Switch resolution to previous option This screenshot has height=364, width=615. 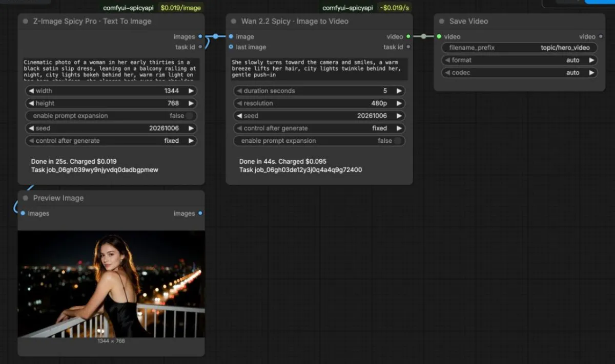tap(239, 103)
